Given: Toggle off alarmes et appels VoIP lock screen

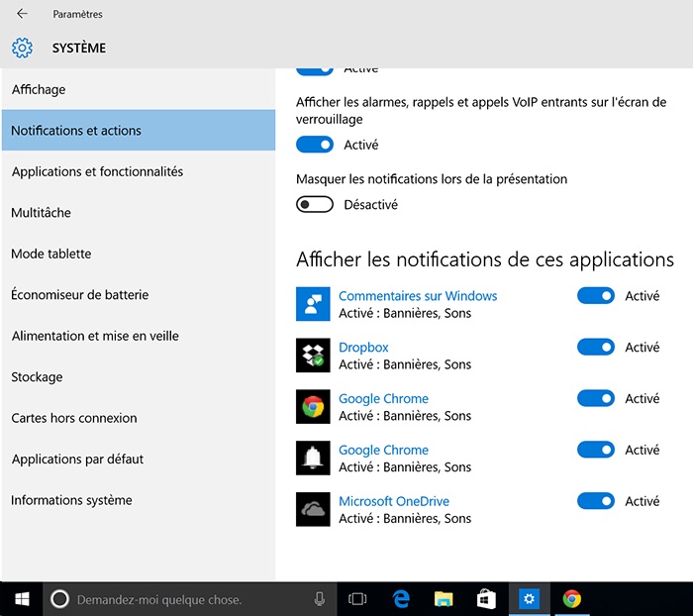Looking at the screenshot, I should pos(315,145).
